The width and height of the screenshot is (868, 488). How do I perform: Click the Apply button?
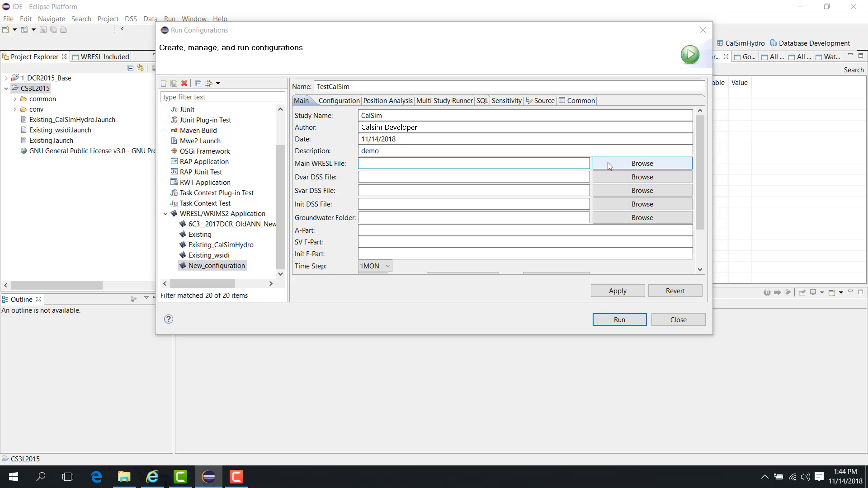(618, 291)
